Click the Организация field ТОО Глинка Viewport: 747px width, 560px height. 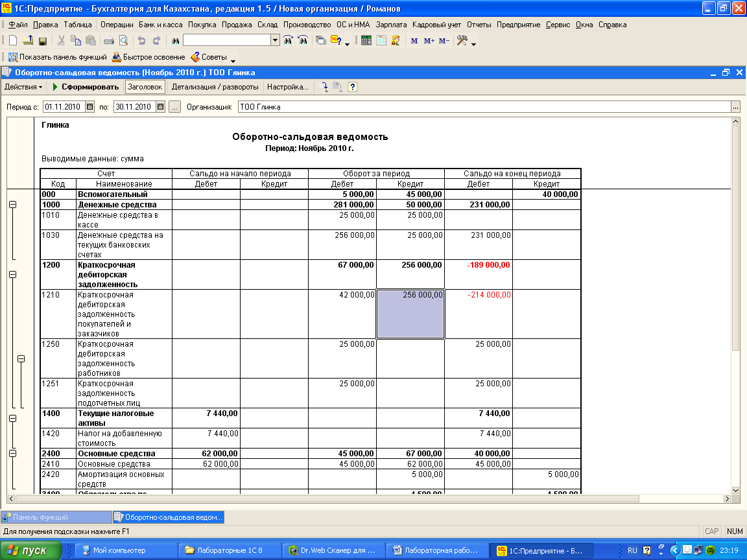pos(484,107)
